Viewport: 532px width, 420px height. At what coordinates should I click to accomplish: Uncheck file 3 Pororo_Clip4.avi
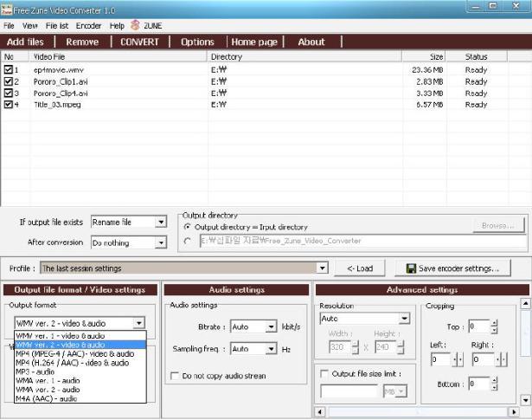pyautogui.click(x=8, y=93)
